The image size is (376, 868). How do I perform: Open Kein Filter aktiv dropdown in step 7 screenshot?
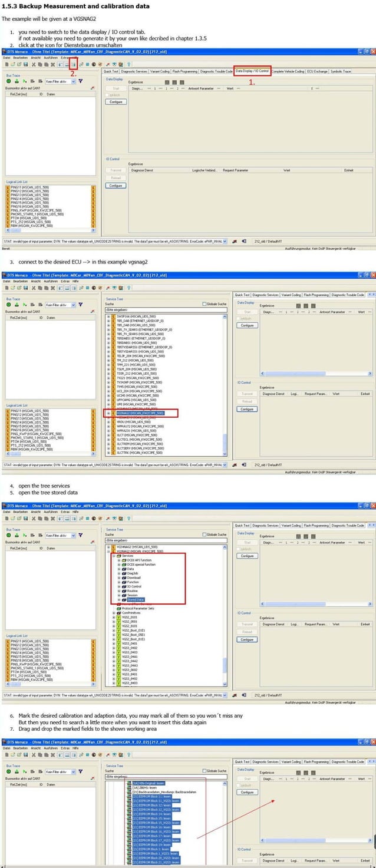[73, 771]
